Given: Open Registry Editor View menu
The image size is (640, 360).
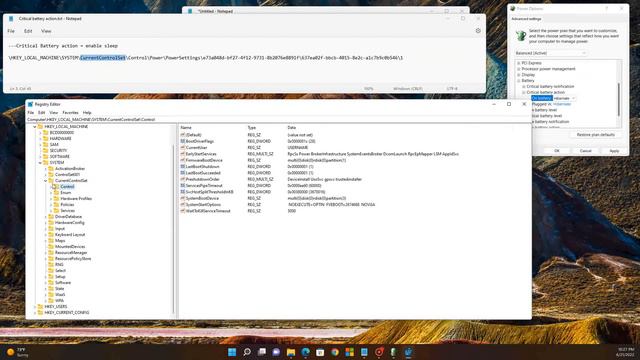Looking at the screenshot, I should pyautogui.click(x=53, y=113).
